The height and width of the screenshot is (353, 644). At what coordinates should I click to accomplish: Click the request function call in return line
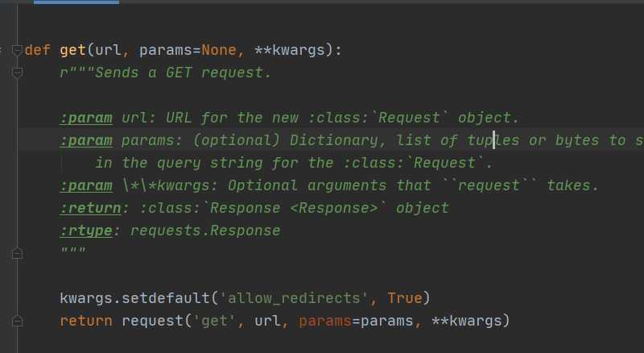(x=152, y=321)
